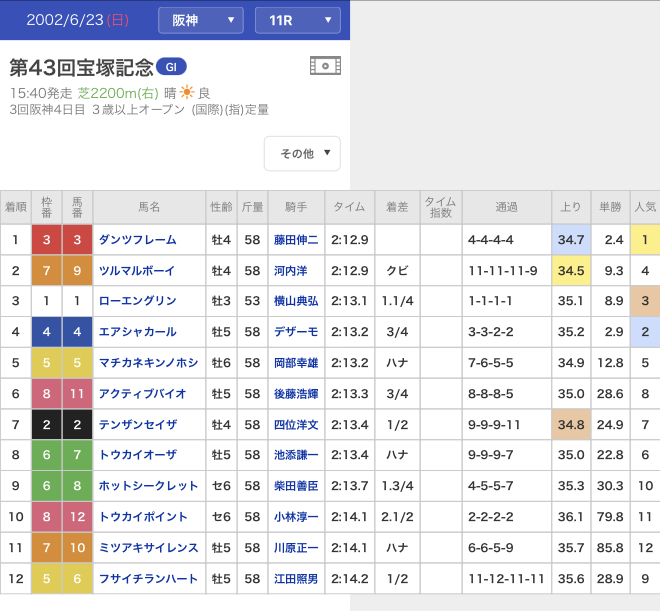Click the 騎手 column header
This screenshot has width=660, height=611.
(296, 207)
